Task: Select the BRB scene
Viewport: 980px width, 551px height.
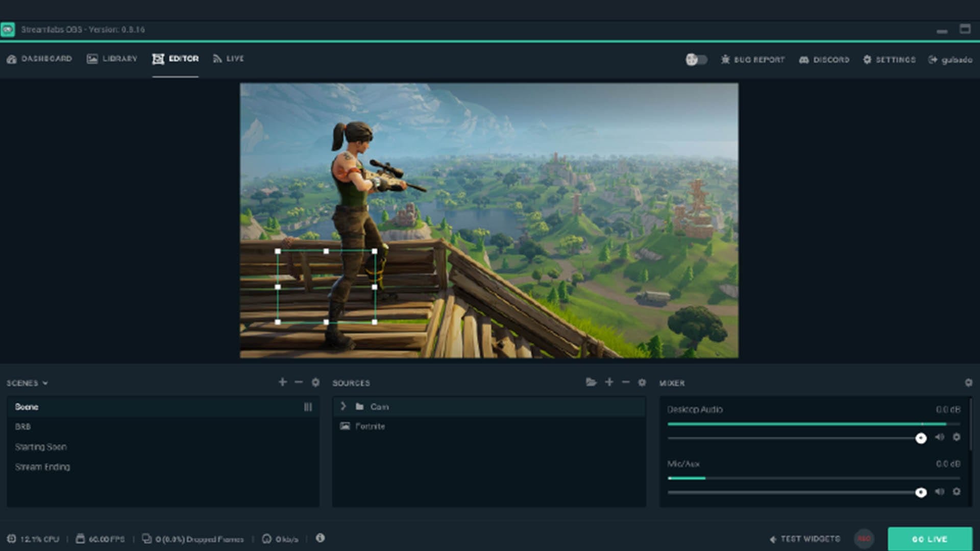Action: coord(23,427)
